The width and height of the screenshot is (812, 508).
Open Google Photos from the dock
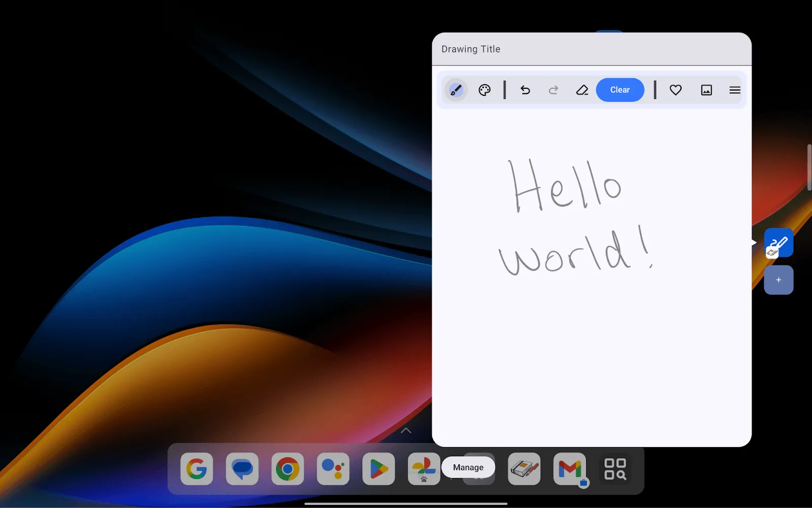[424, 469]
